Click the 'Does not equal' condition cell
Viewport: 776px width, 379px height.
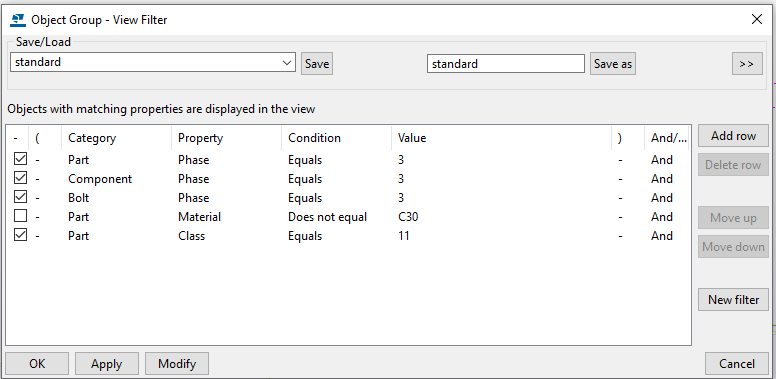pos(328,217)
